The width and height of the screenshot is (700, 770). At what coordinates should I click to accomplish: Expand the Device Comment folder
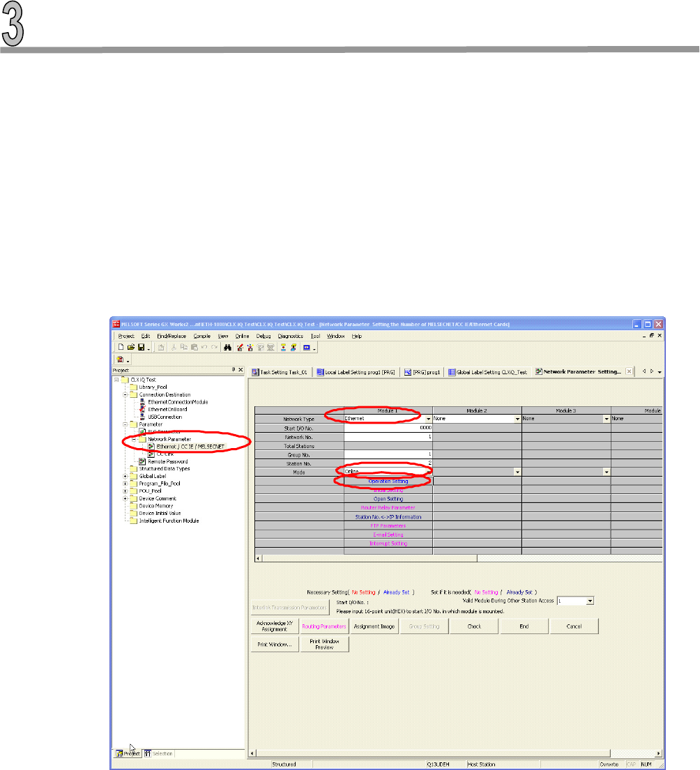click(125, 498)
